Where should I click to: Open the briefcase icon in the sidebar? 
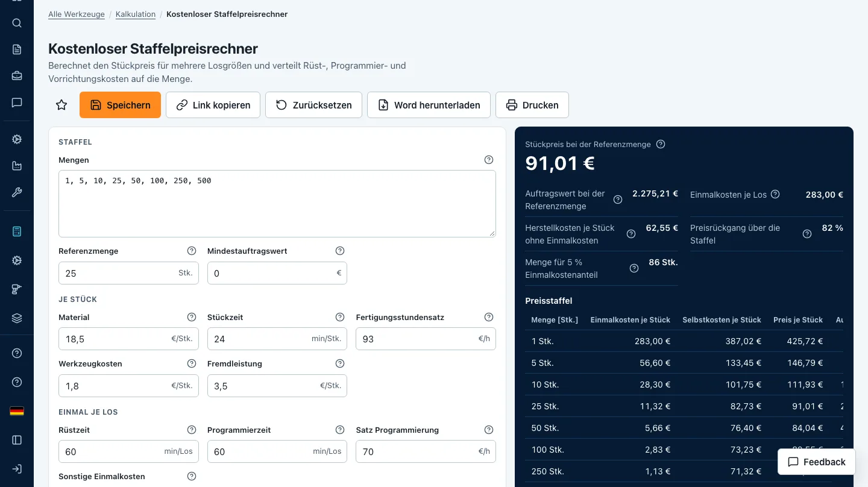click(17, 76)
